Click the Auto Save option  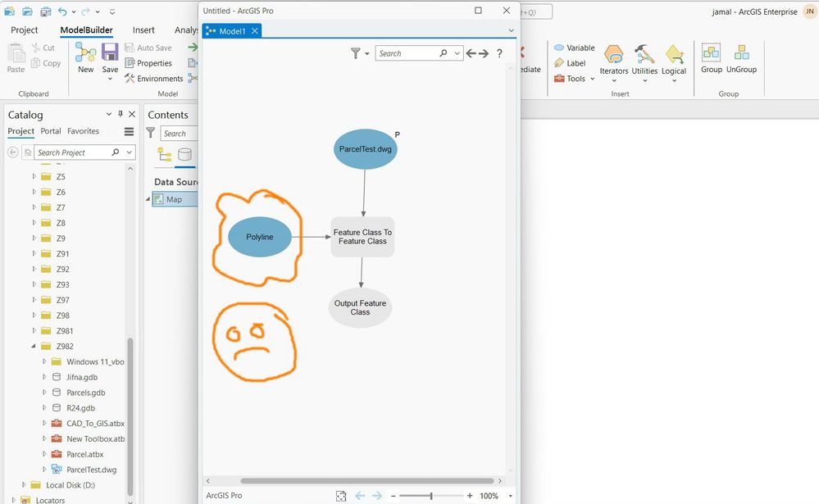[148, 48]
